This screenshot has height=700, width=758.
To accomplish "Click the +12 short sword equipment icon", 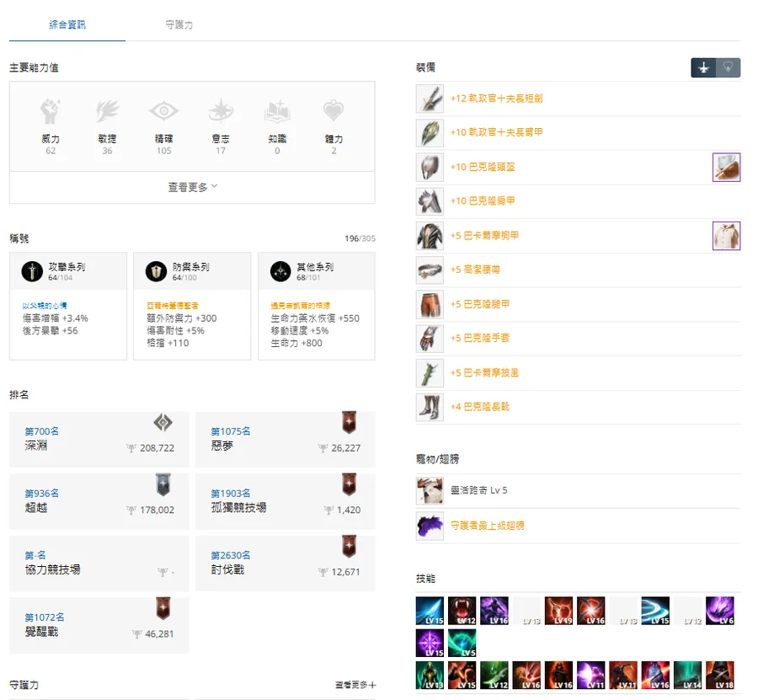I will [430, 99].
